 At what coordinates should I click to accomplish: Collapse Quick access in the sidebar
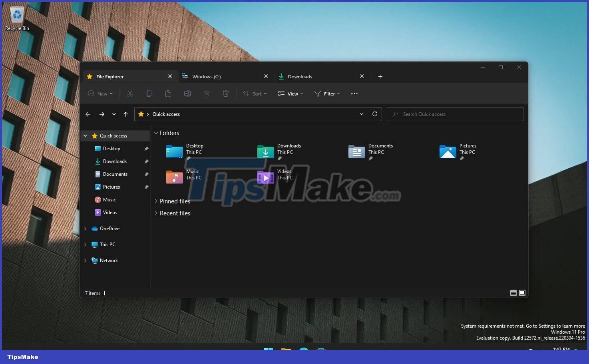85,136
